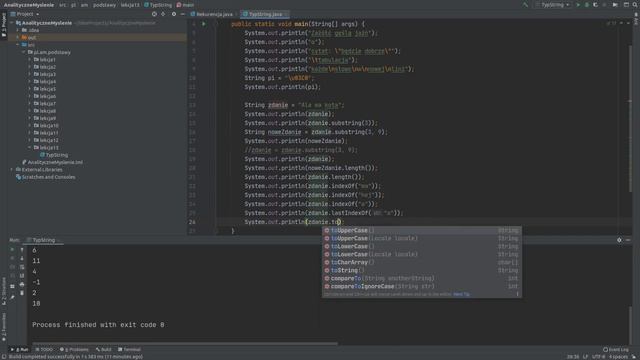Click the down arrow in Run console toolbar
Screen dimensions: 640x360
(x=22, y=258)
